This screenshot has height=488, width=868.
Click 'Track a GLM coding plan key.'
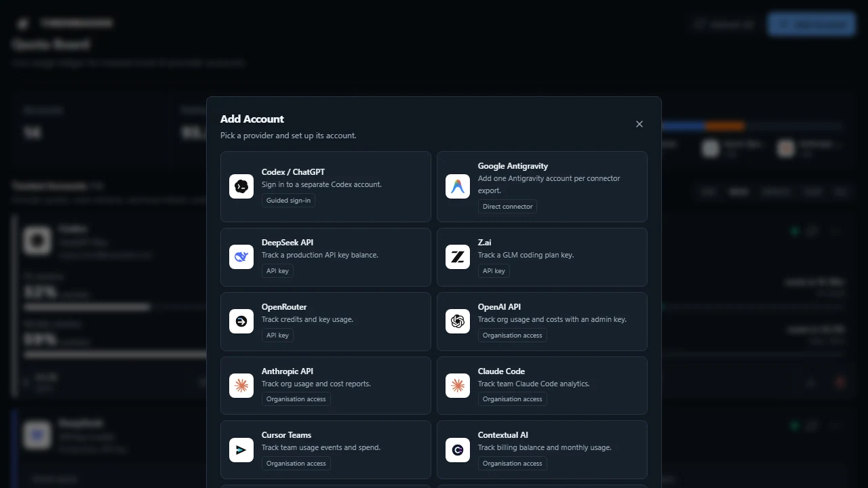(x=526, y=255)
